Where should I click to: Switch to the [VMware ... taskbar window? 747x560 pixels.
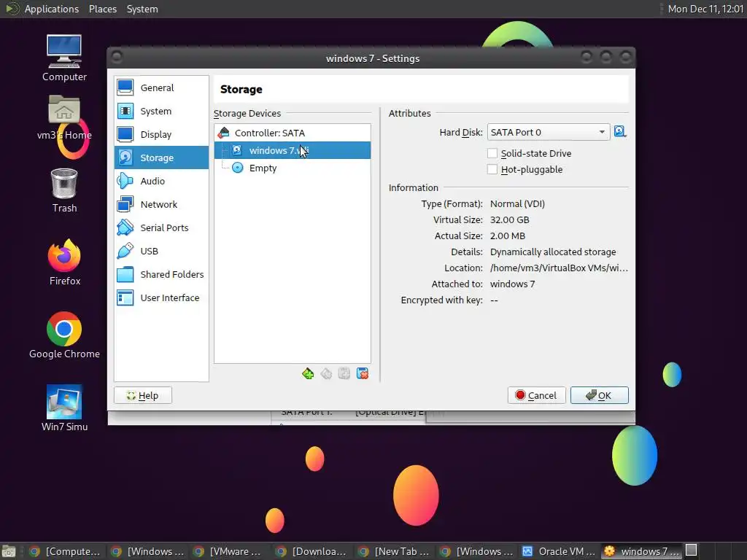(x=228, y=551)
